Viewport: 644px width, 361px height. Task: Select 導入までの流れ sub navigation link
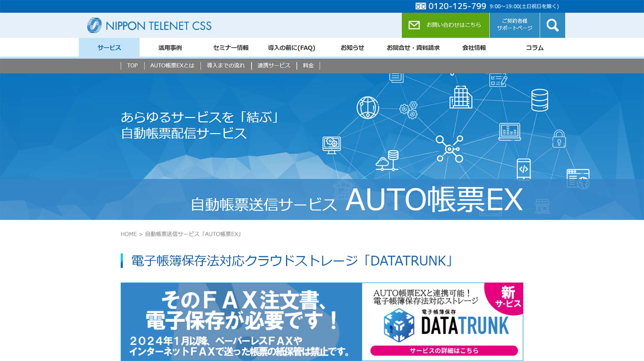click(x=226, y=65)
